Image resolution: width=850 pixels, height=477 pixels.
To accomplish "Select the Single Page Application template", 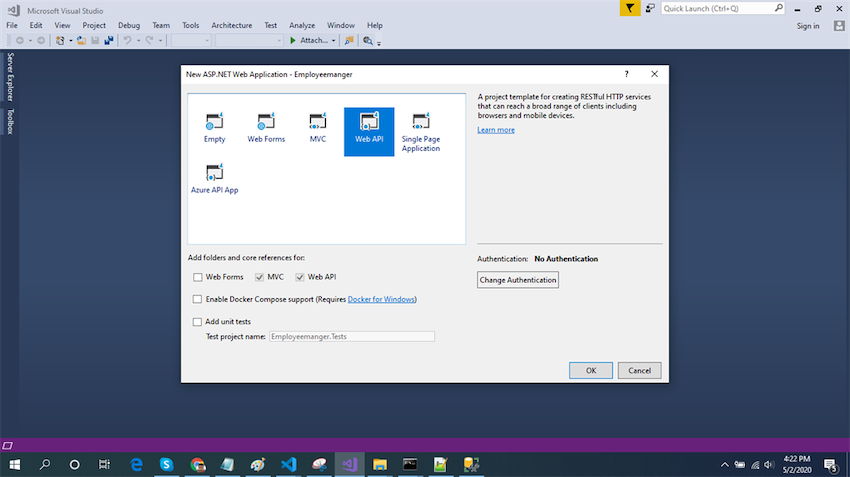I will [x=421, y=132].
